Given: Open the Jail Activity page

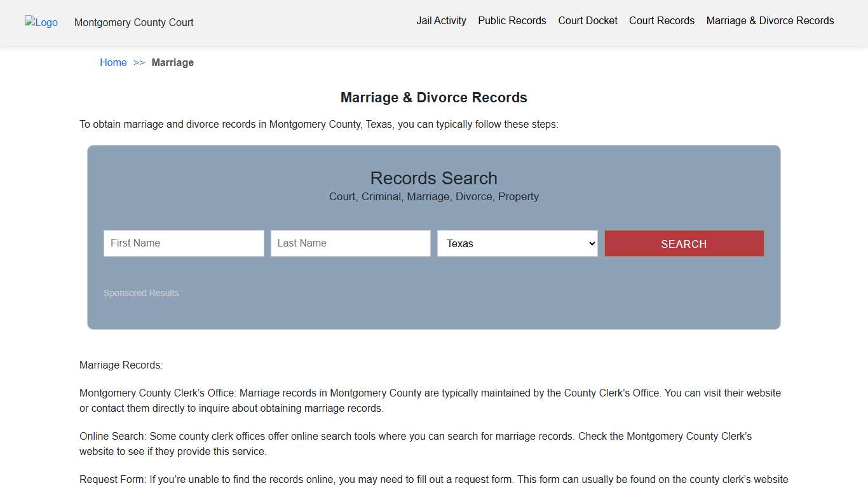Looking at the screenshot, I should pos(441,20).
